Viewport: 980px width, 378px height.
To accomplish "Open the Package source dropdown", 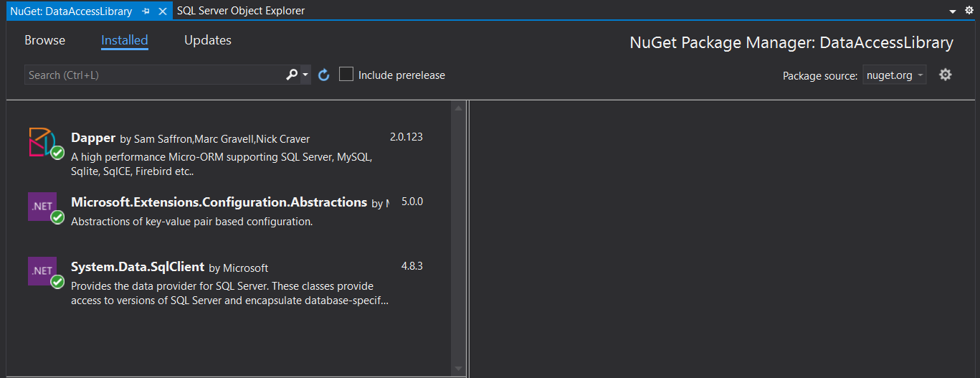I will click(894, 75).
